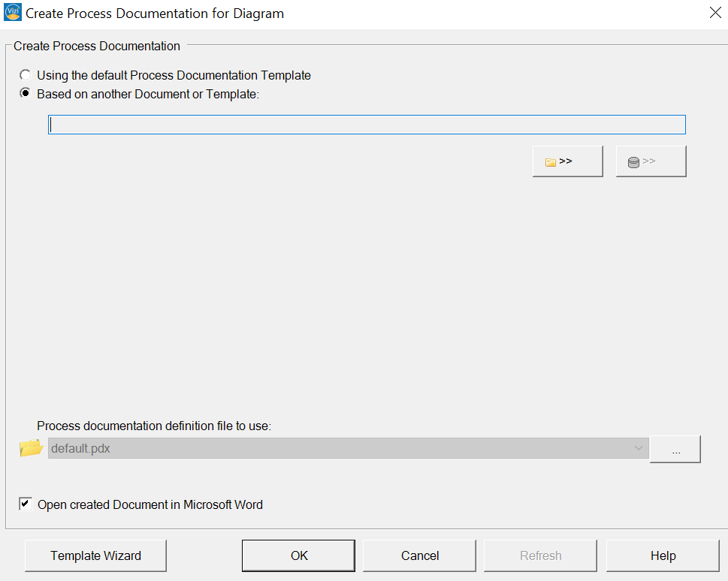Open file browse via folder arrows button

pos(567,161)
